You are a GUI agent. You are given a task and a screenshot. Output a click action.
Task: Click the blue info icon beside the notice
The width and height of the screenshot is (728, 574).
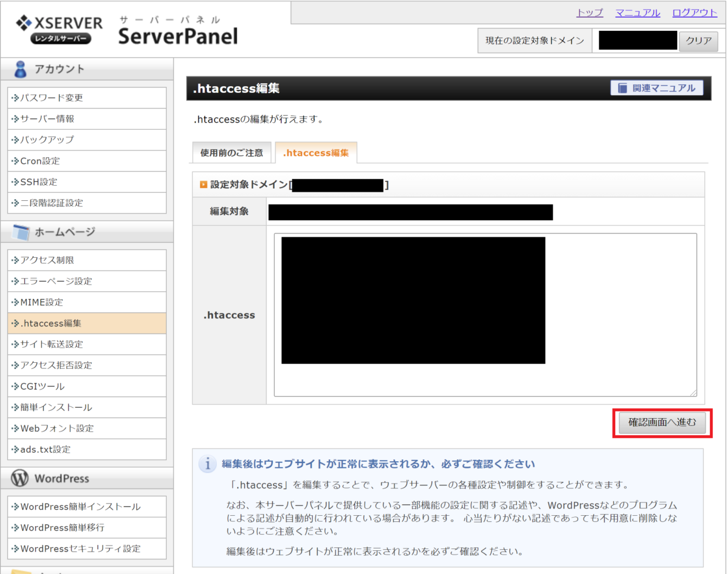207,462
